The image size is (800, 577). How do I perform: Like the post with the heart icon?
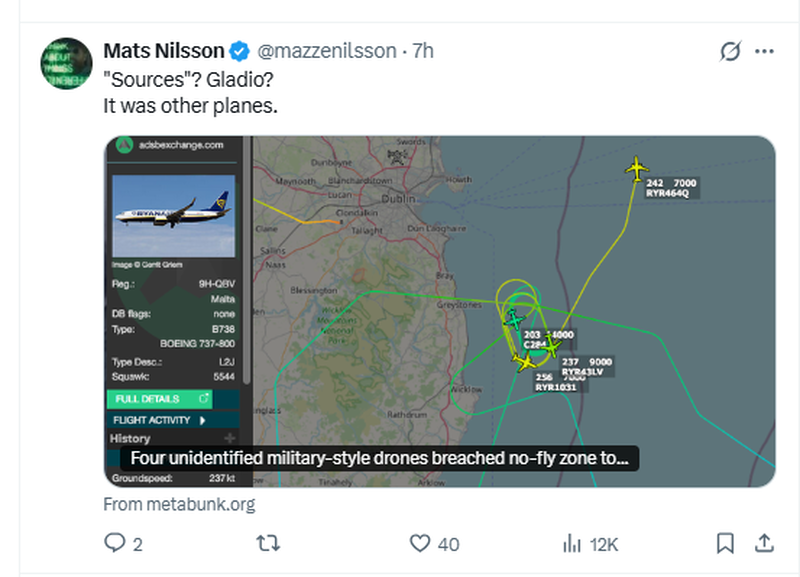pos(420,543)
